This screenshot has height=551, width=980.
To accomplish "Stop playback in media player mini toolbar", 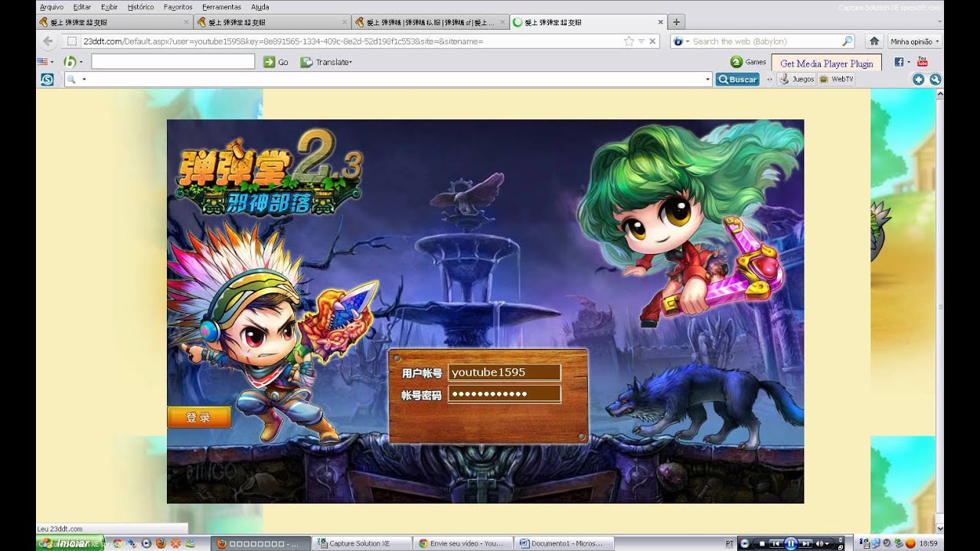I will tap(763, 543).
